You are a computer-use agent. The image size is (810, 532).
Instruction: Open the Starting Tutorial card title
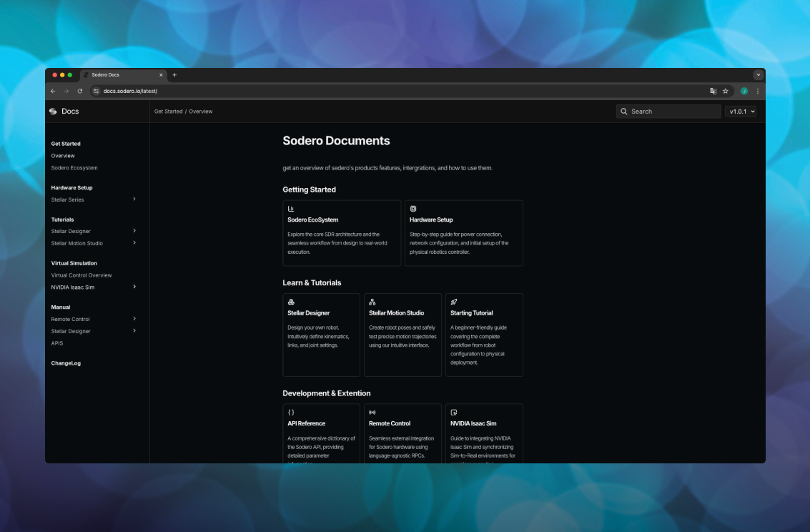coord(472,313)
